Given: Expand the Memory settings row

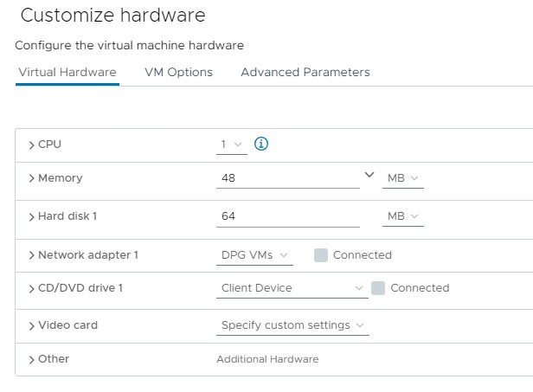Looking at the screenshot, I should click(32, 178).
